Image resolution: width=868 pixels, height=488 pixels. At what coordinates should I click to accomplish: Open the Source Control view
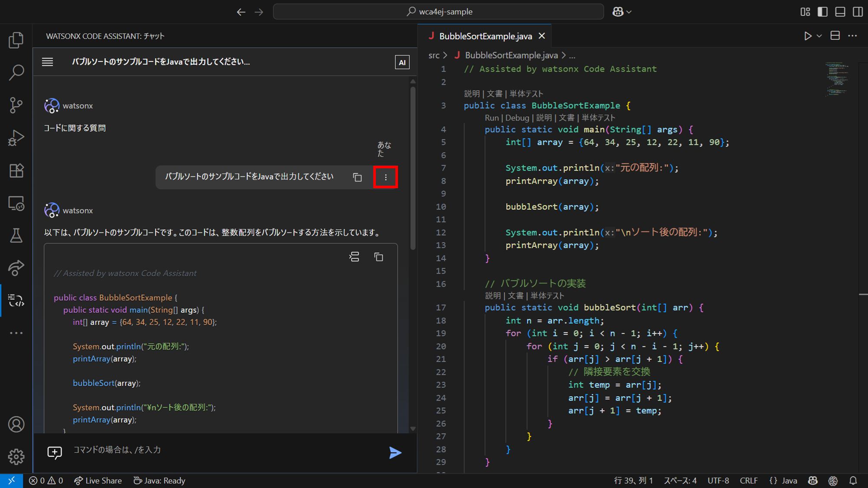(16, 105)
